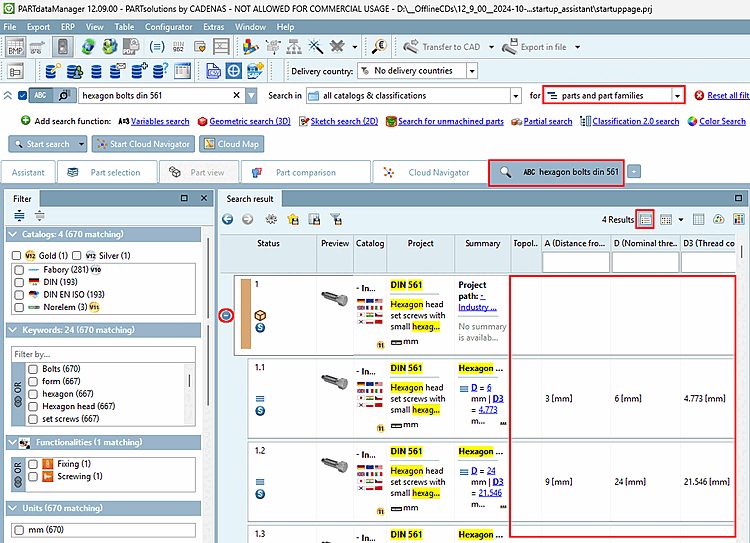Click the magic wand toolbar icon

click(x=315, y=47)
